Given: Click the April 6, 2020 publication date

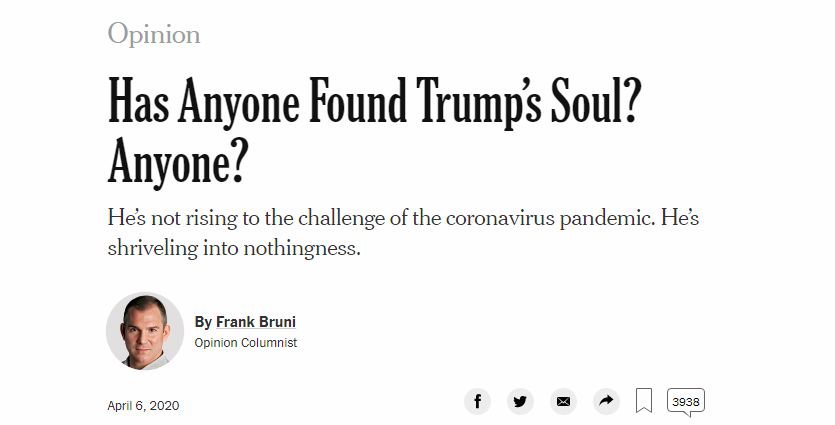Looking at the screenshot, I should pos(143,406).
